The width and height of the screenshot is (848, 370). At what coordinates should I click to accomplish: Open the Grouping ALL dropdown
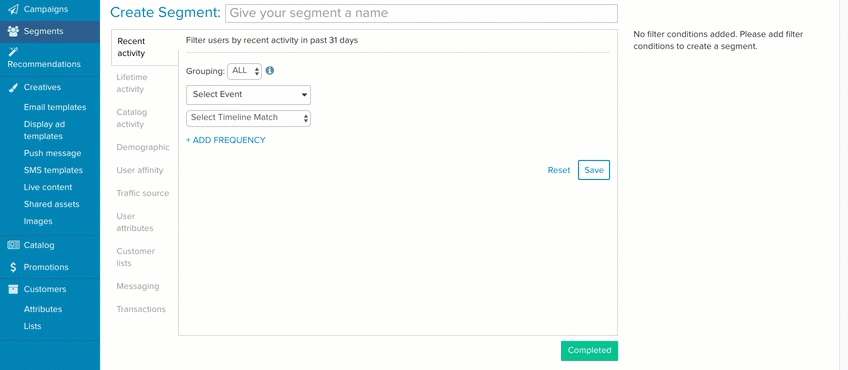click(244, 71)
